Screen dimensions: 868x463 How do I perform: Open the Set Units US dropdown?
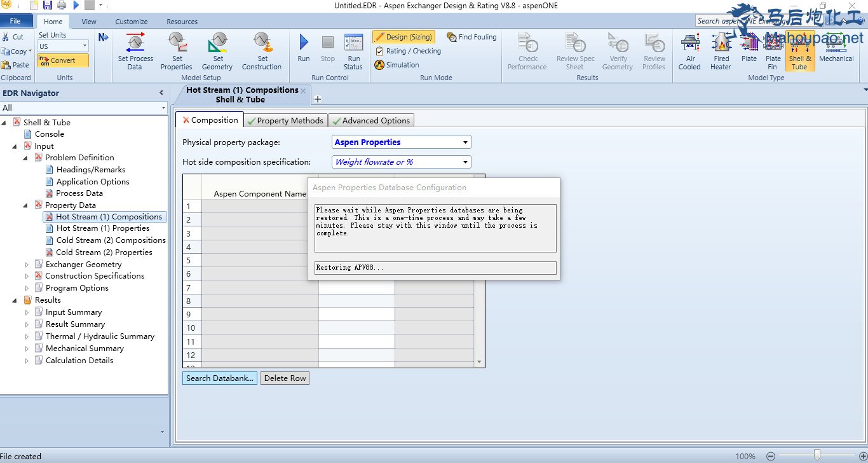pos(85,46)
